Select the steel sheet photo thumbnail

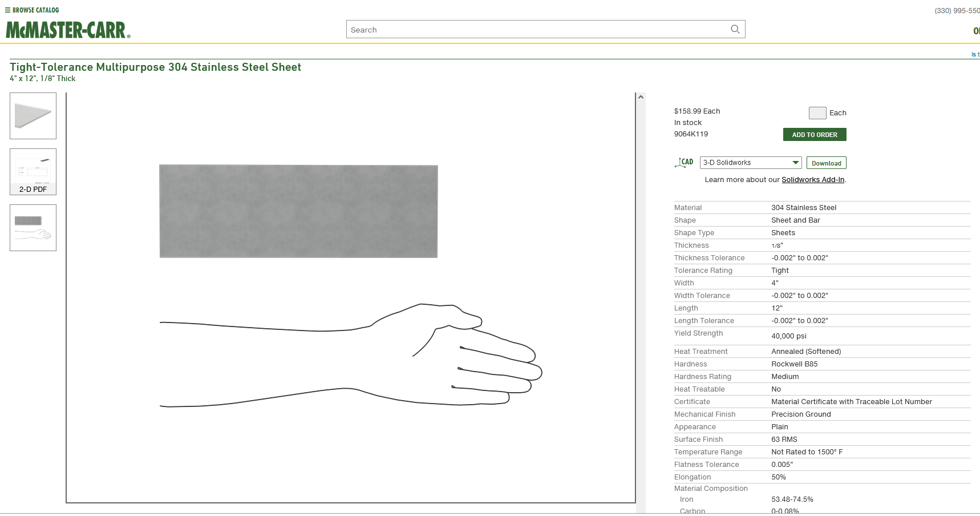click(33, 116)
